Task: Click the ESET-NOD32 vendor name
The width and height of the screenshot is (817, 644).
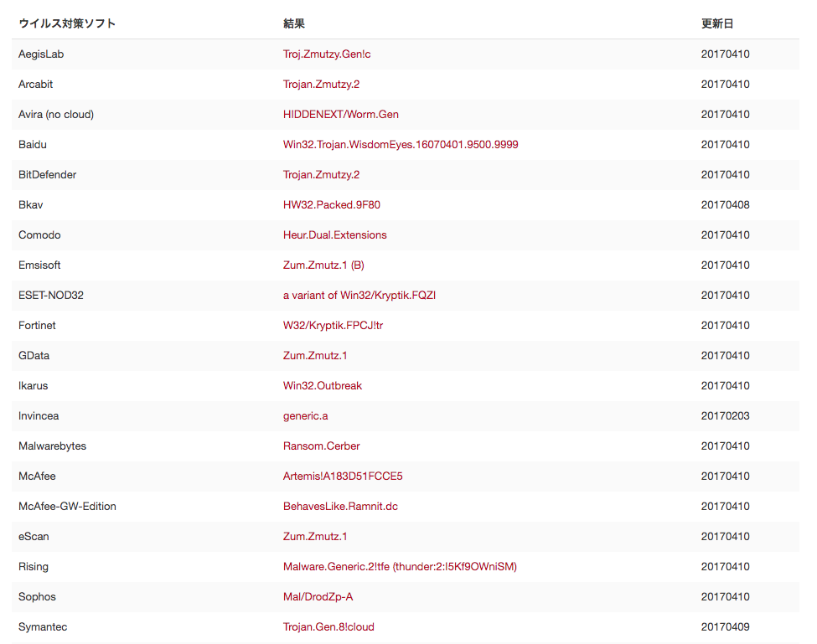Action: pyautogui.click(x=51, y=296)
